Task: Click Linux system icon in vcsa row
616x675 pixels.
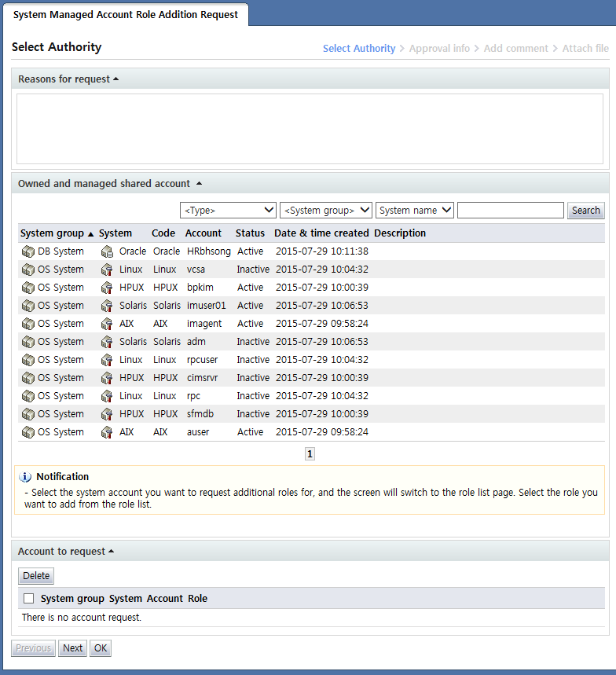Action: pos(107,270)
